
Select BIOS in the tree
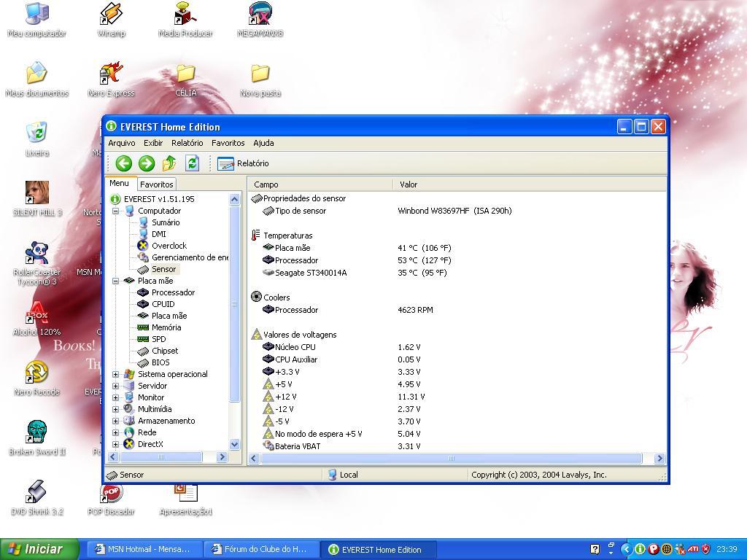tap(160, 362)
